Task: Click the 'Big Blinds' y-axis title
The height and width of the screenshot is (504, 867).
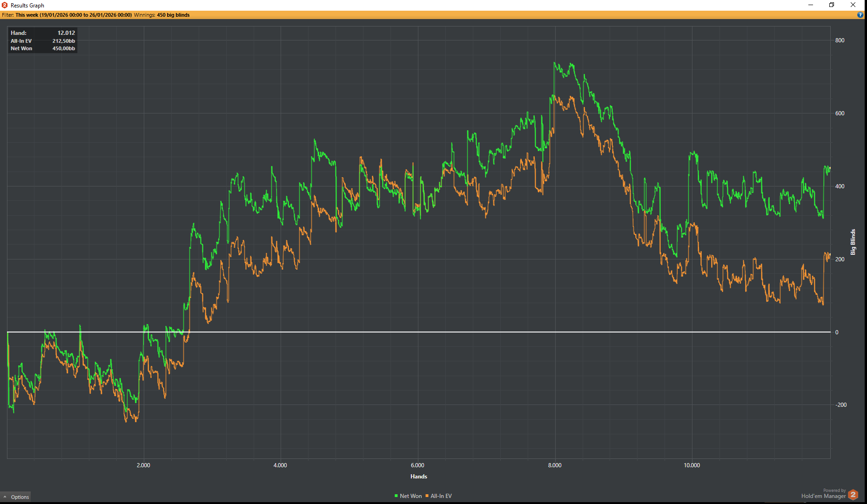Action: coord(853,242)
